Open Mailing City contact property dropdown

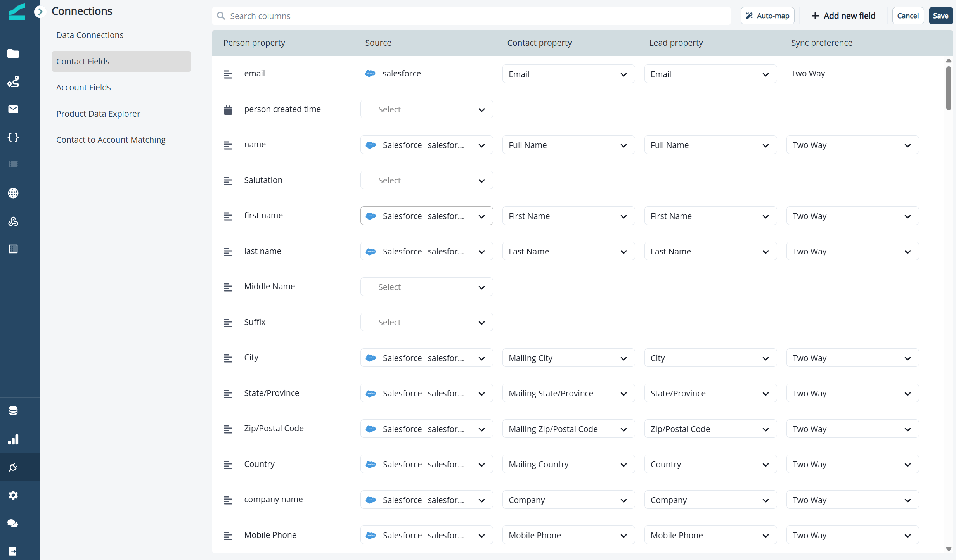click(x=568, y=358)
